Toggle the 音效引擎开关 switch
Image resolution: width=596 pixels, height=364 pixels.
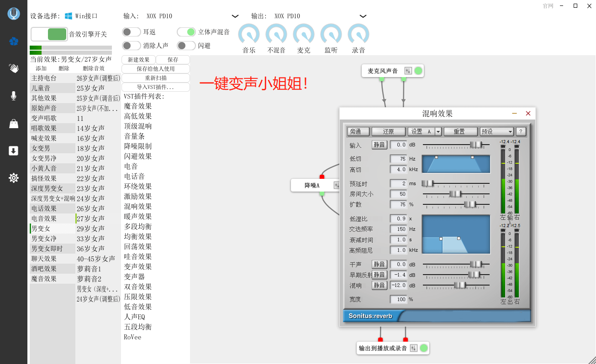click(x=49, y=34)
